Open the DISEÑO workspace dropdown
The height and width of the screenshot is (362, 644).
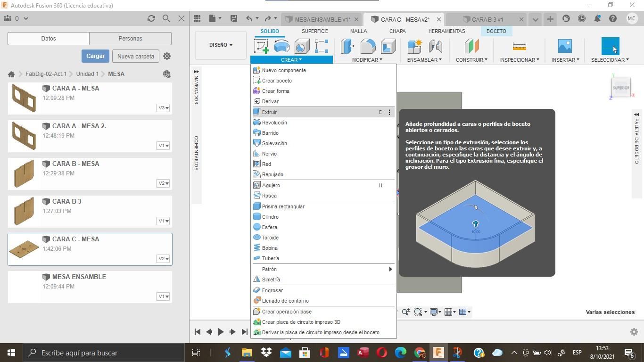pyautogui.click(x=221, y=45)
